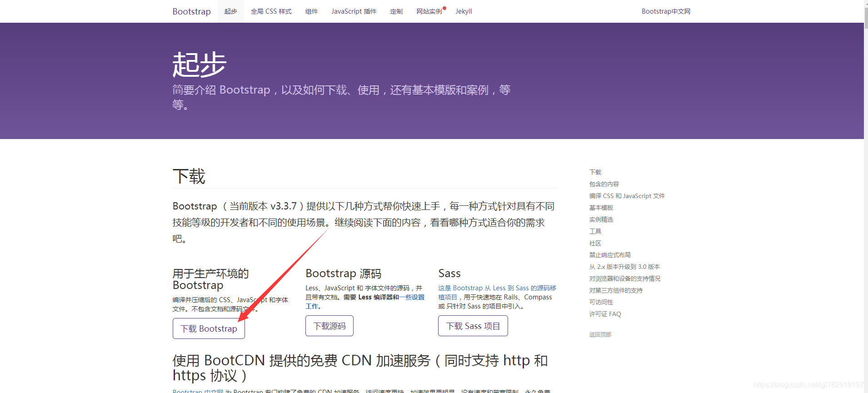
Task: Jump to 工具 in the sidebar
Action: tap(595, 231)
